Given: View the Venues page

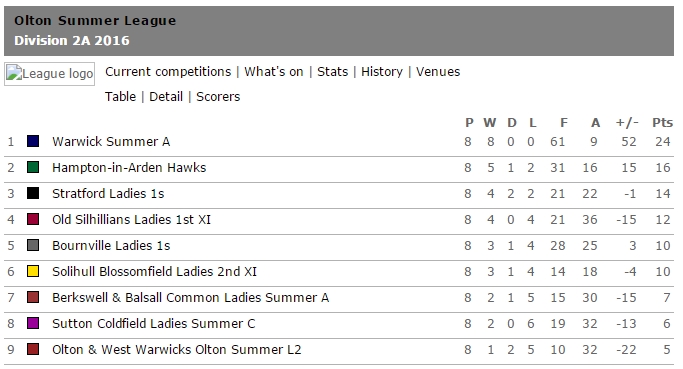Looking at the screenshot, I should pos(438,71).
